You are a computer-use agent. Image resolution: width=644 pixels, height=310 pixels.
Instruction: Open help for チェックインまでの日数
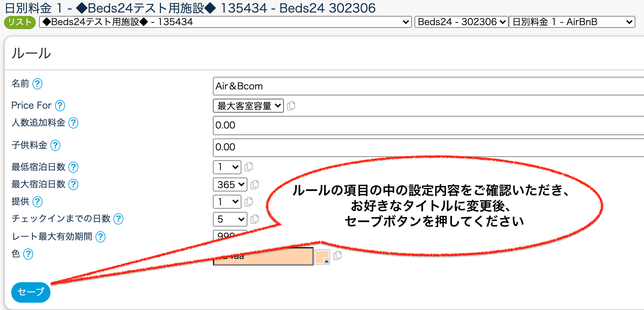coord(118,219)
